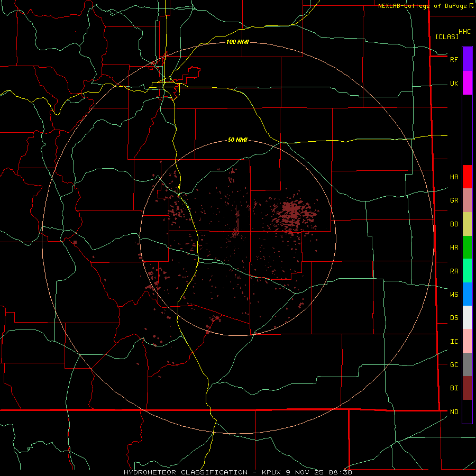476x476 pixels.
Task: Select the green HR legend swatch
Action: pyautogui.click(x=467, y=248)
